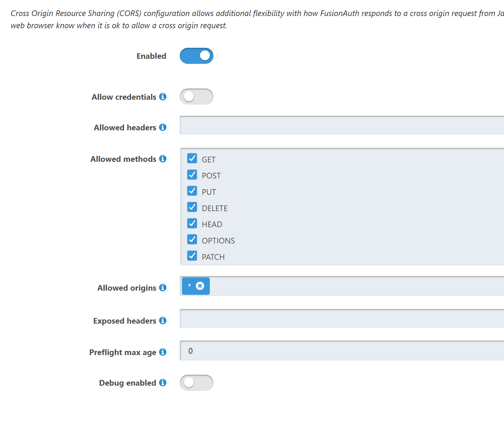504x432 pixels.
Task: Focus the Allowed headers input field
Action: (342, 125)
